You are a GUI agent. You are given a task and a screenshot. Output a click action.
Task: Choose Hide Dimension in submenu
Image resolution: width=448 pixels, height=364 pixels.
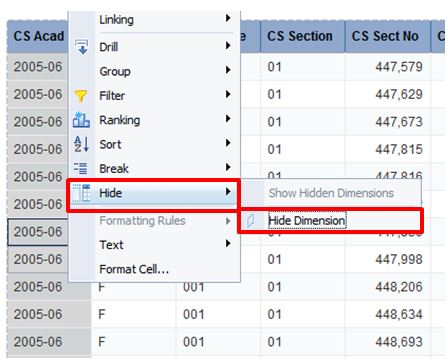click(x=331, y=220)
